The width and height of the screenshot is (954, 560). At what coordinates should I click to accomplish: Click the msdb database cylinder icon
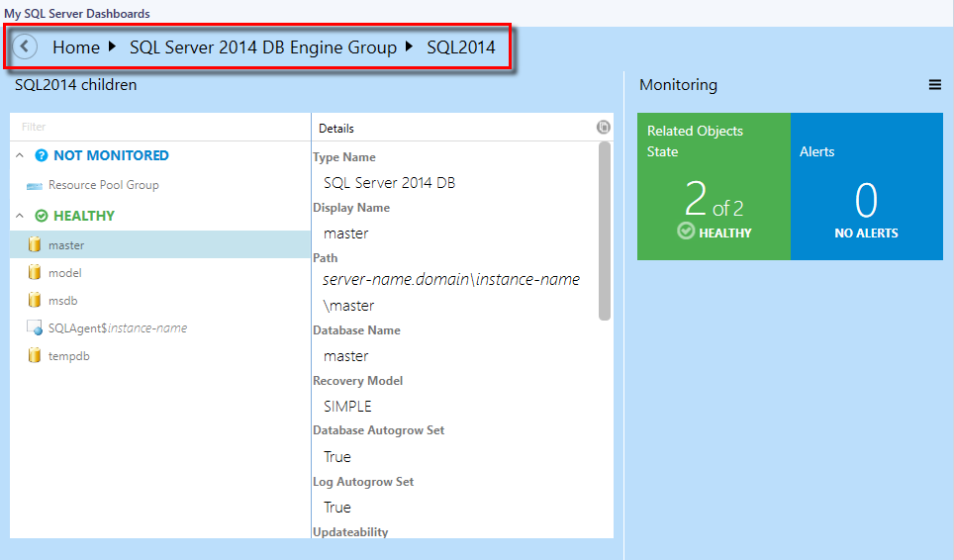click(x=35, y=300)
